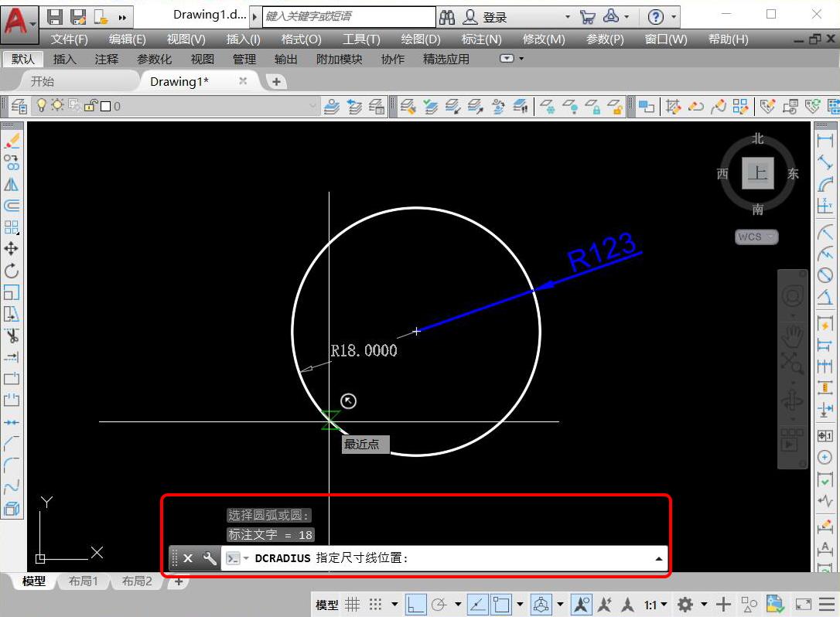Toggle polar tracking in status bar
The width and height of the screenshot is (840, 617).
439,604
